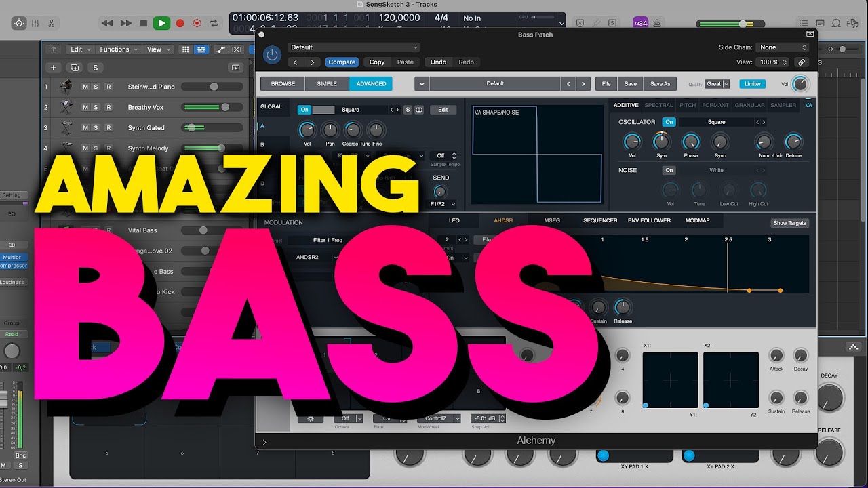Toggle the Alchemy plugin power button
The height and width of the screenshot is (488, 868).
point(272,55)
